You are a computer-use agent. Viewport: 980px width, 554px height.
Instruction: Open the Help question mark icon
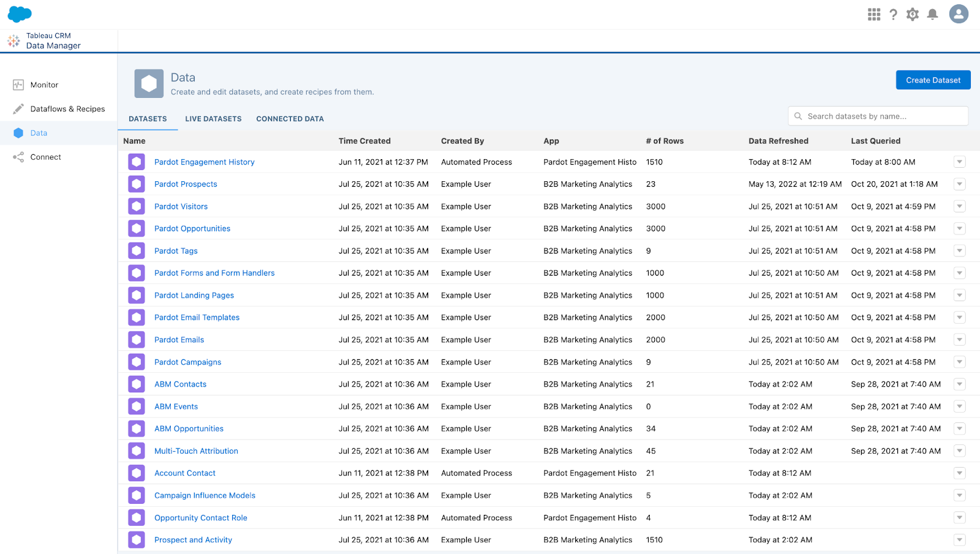coord(894,14)
